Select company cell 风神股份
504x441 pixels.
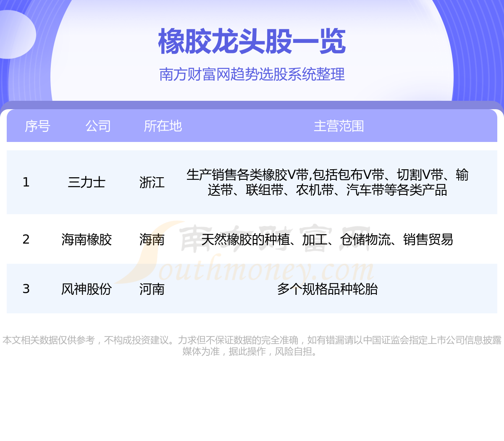pyautogui.click(x=87, y=289)
